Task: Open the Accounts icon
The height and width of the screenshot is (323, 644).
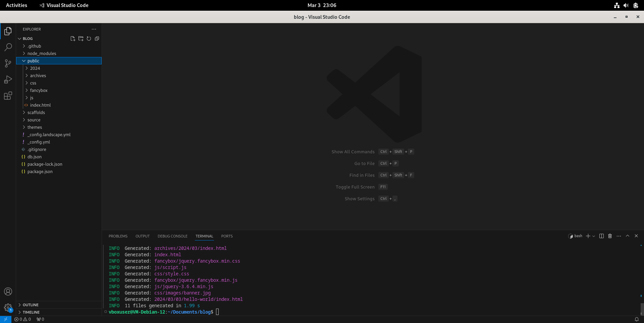Action: 8,291
